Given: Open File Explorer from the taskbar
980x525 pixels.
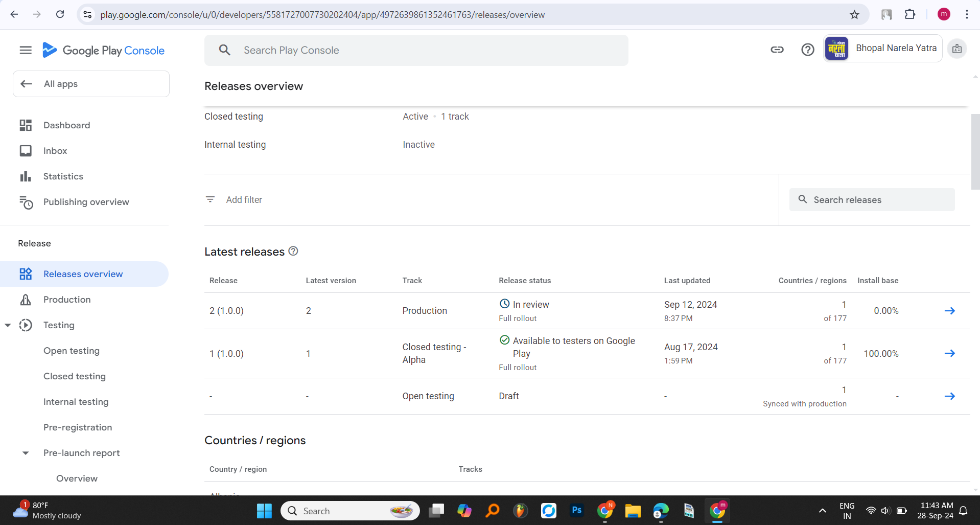Looking at the screenshot, I should tap(633, 511).
